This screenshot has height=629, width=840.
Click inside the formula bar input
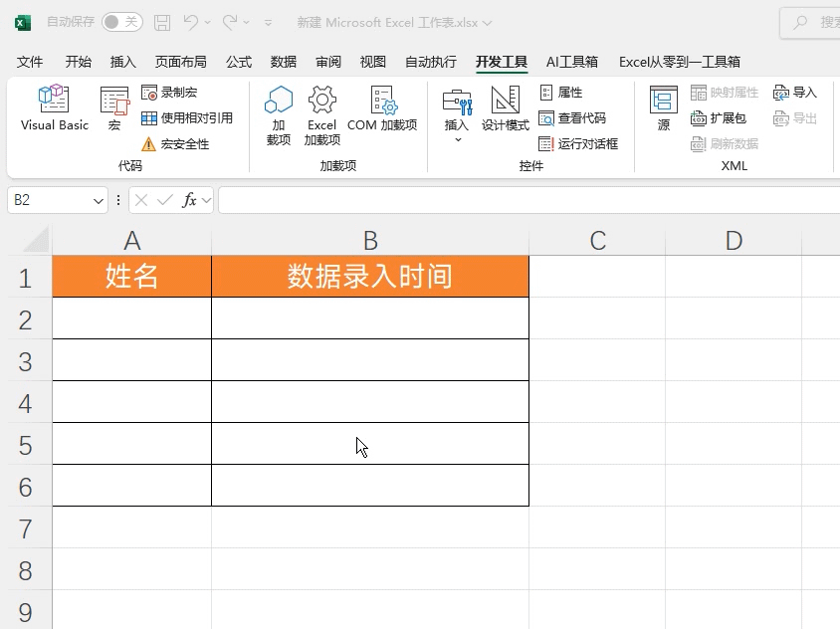527,201
